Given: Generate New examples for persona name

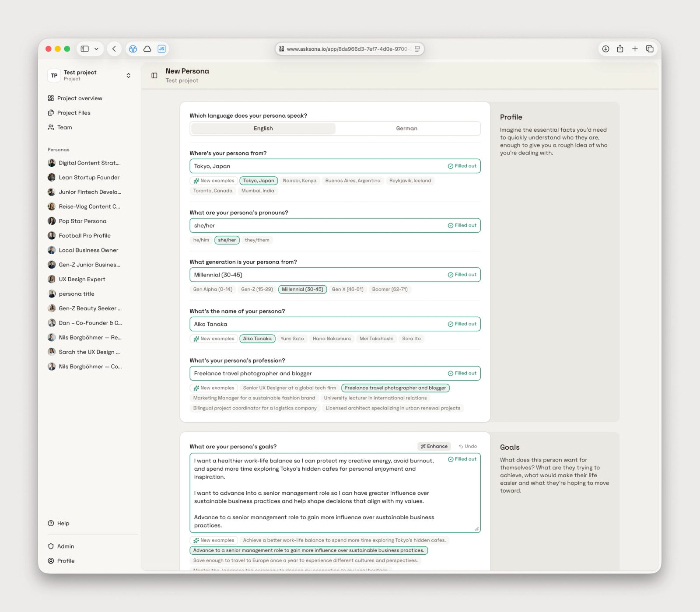Looking at the screenshot, I should tap(214, 339).
